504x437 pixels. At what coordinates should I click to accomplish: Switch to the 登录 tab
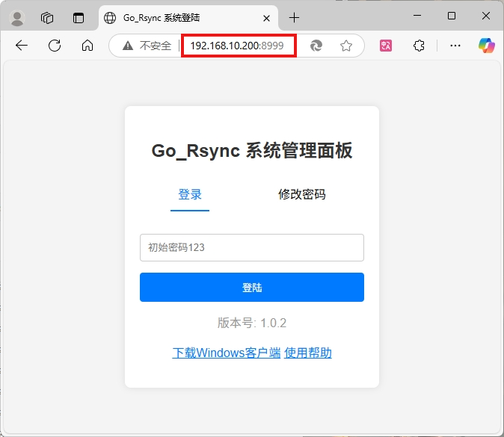[190, 195]
